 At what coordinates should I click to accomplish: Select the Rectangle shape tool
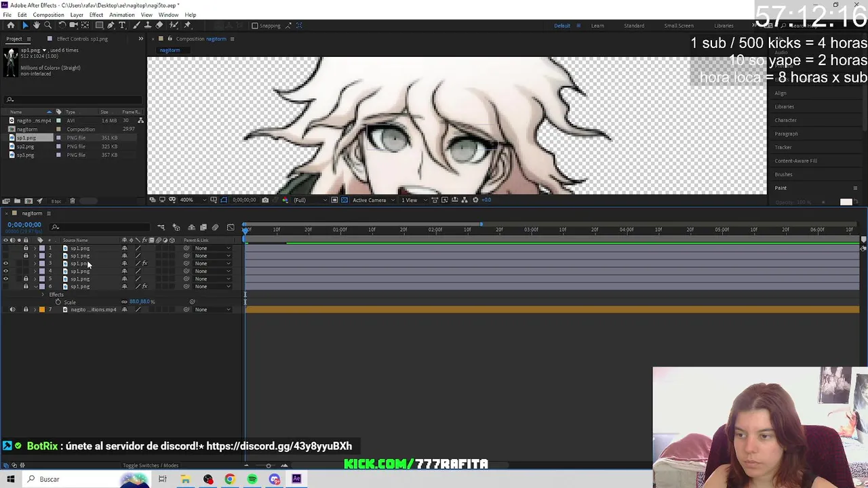click(99, 25)
